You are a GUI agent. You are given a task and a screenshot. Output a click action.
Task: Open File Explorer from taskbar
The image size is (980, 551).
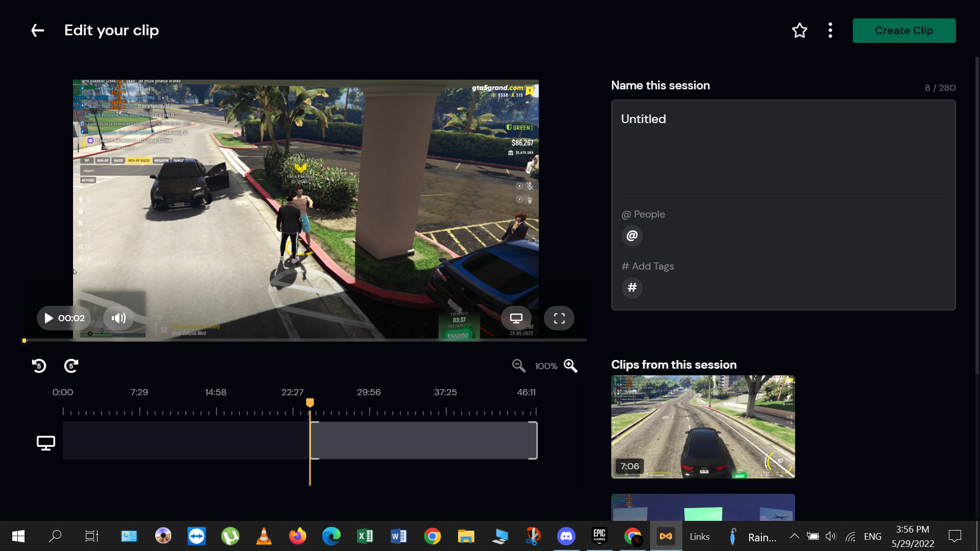click(466, 536)
